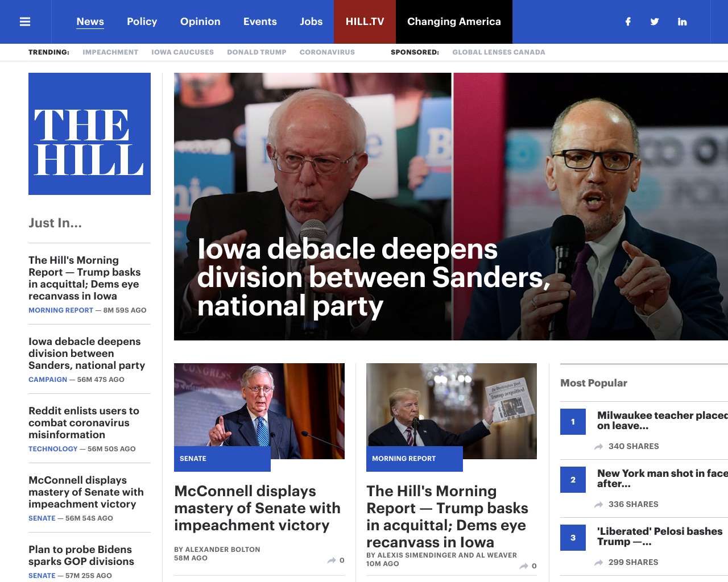The image size is (728, 582).
Task: Click the Trump holding newspaper thumbnail
Action: click(452, 411)
